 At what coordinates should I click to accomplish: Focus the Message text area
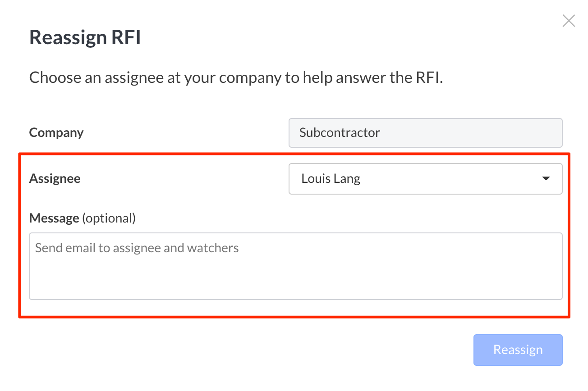[295, 266]
